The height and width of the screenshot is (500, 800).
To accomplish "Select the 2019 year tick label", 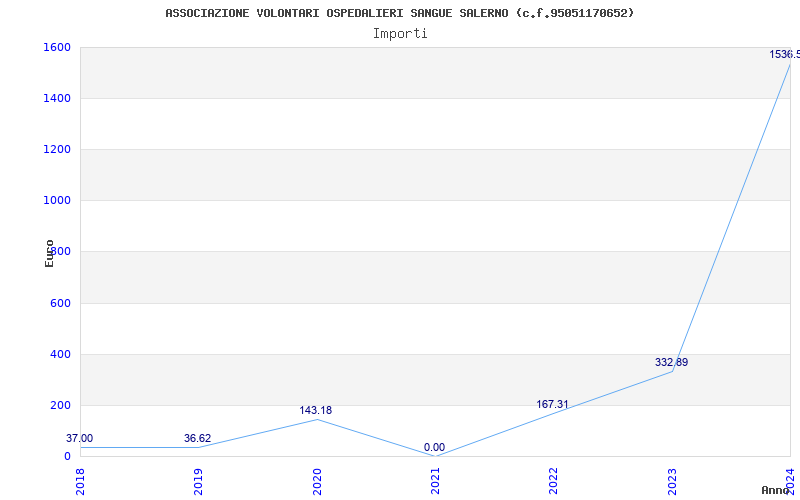I will pyautogui.click(x=199, y=480).
